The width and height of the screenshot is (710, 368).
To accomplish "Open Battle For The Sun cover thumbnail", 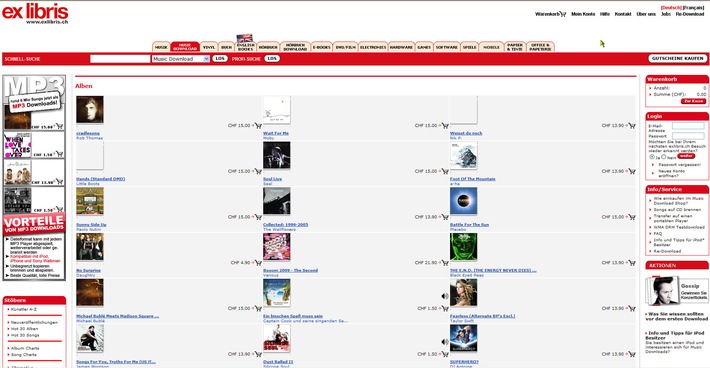I will (x=464, y=201).
